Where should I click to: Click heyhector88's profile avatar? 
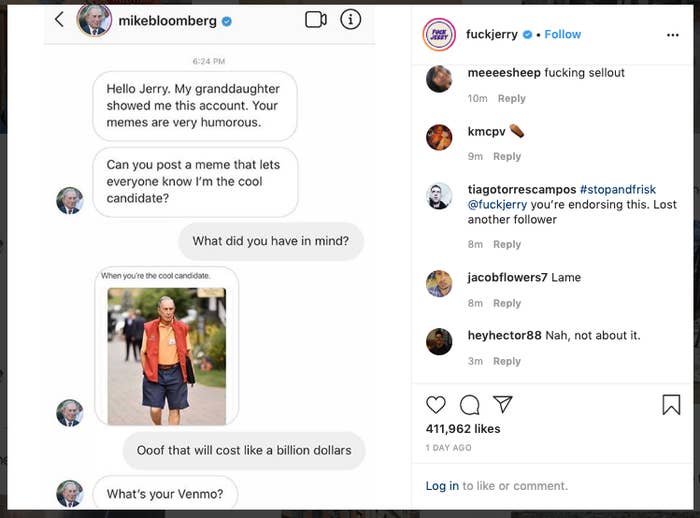439,342
